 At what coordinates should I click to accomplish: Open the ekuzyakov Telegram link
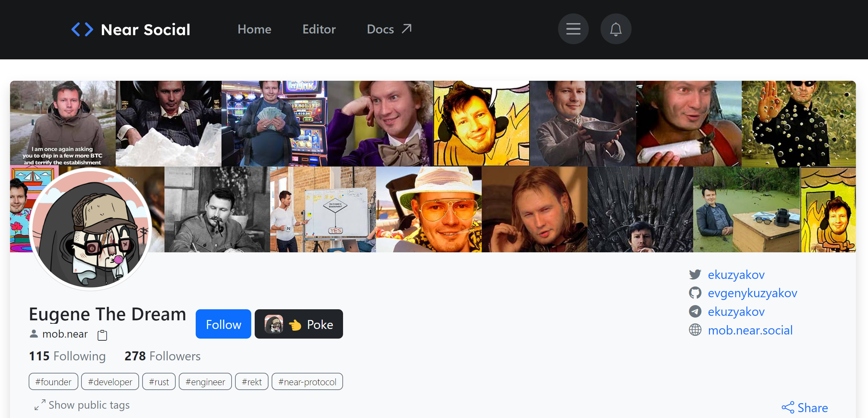[x=736, y=312]
